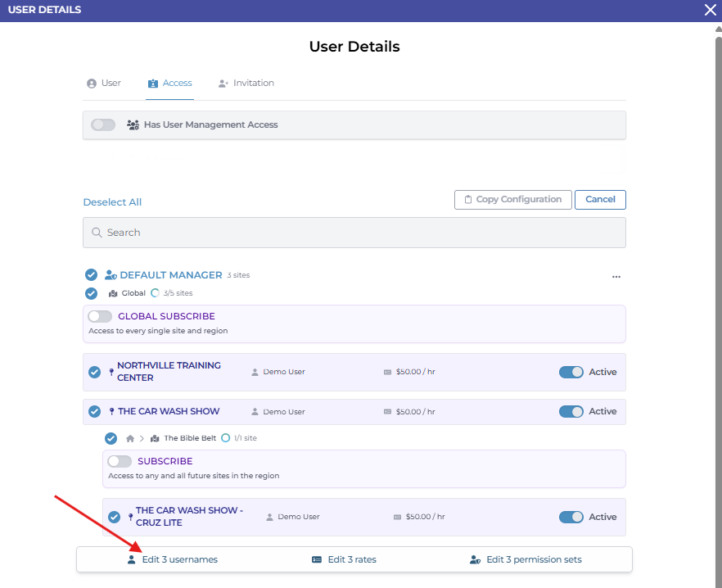Image resolution: width=722 pixels, height=588 pixels.
Task: Click the Global region map icon
Action: point(113,293)
